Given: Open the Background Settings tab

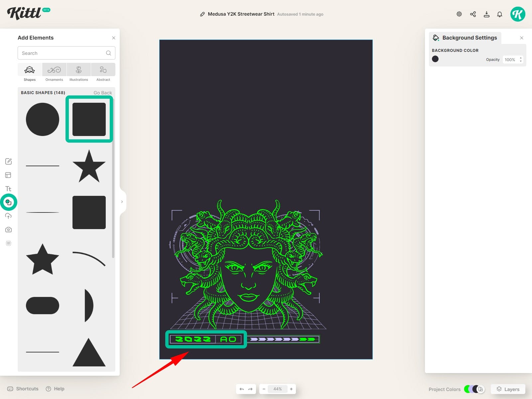Looking at the screenshot, I should (x=465, y=38).
